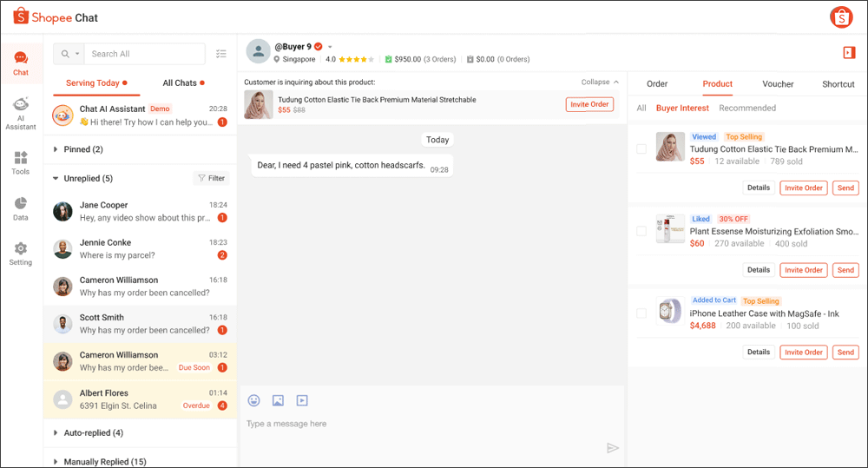Select the Recommended product filter
868x468 pixels.
coord(747,108)
